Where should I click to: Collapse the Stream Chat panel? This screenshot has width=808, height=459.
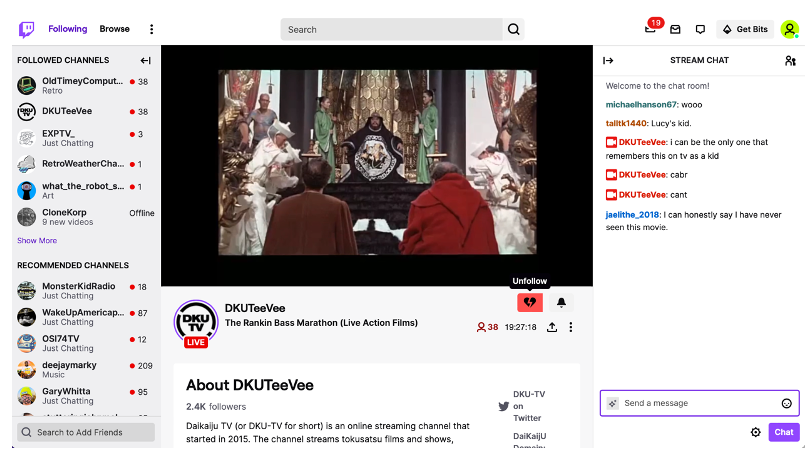click(x=608, y=60)
